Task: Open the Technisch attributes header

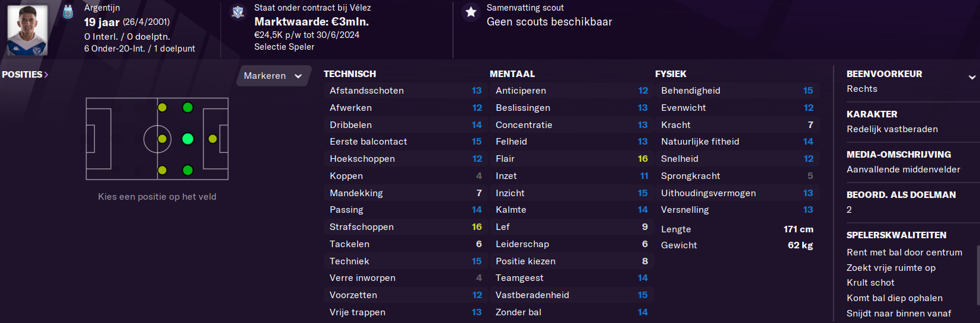Action: point(350,74)
